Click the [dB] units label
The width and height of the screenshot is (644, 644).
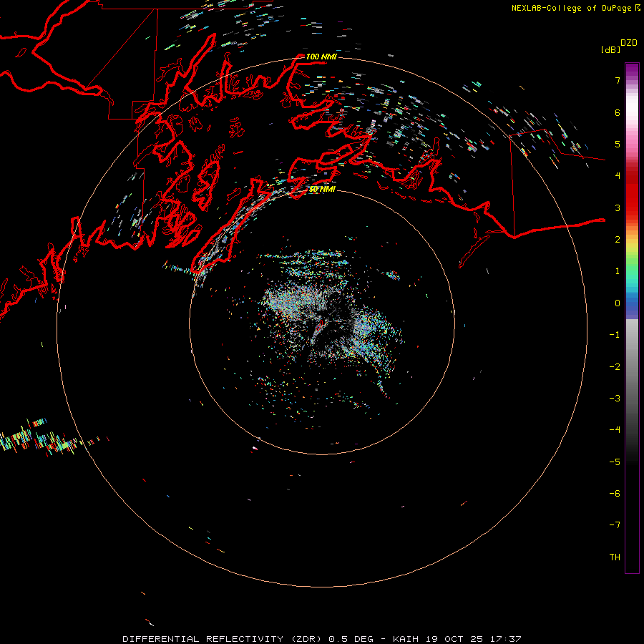point(610,49)
